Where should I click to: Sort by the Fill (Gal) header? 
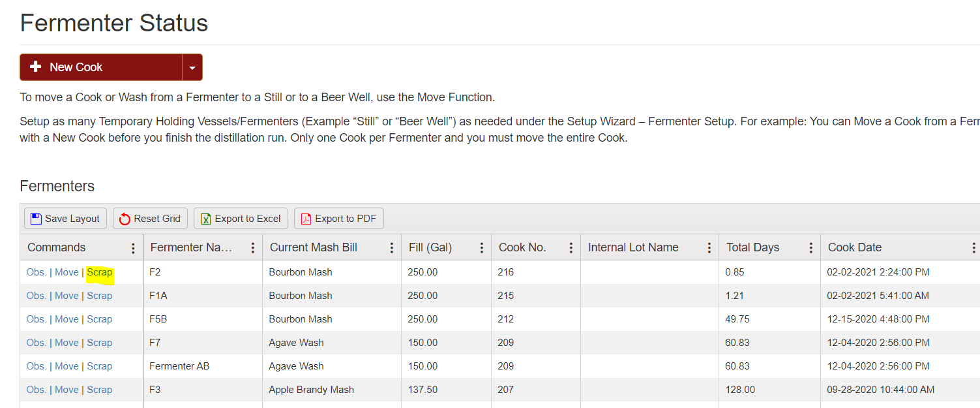click(430, 247)
